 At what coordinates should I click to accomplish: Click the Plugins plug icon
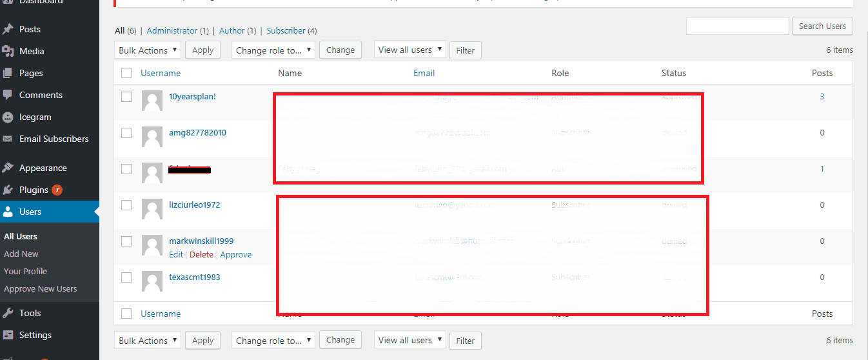[8, 190]
